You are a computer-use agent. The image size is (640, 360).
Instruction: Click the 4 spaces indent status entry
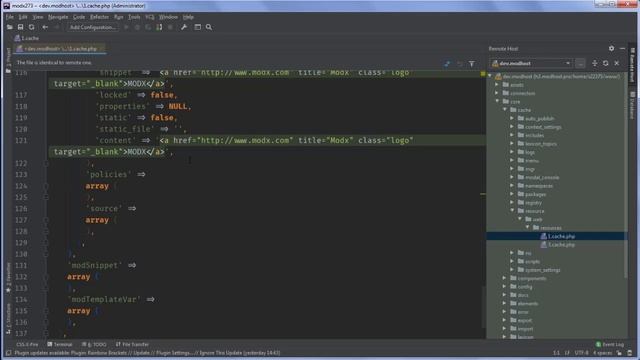[x=602, y=353]
